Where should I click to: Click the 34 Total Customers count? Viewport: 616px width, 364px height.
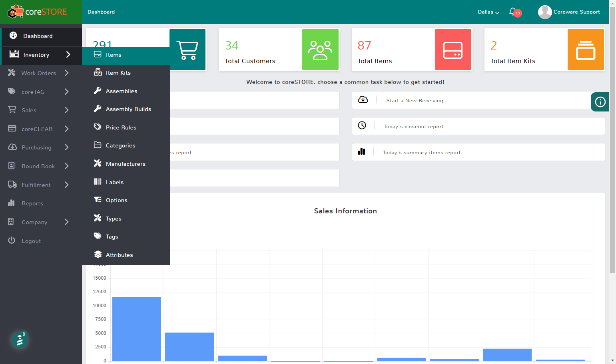[232, 46]
